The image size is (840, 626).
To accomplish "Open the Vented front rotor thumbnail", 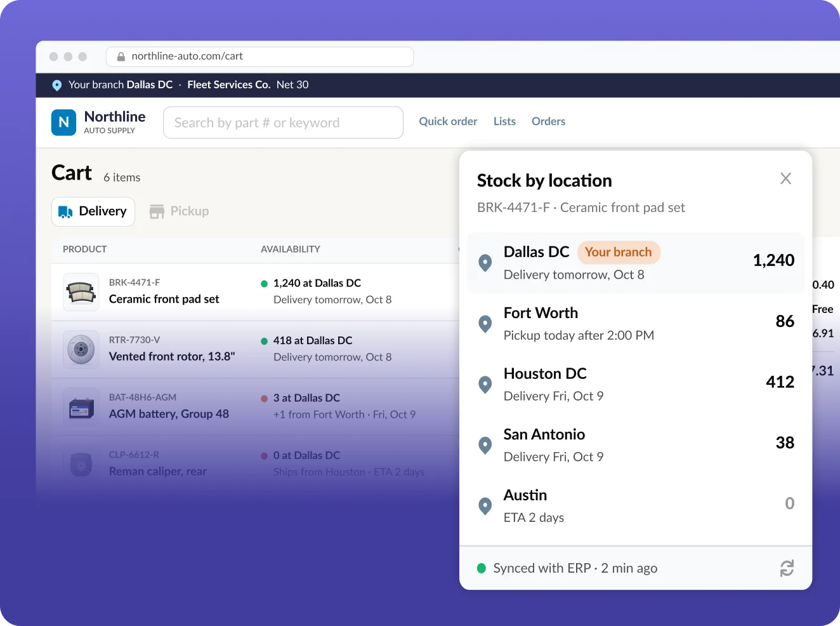I will tap(81, 349).
